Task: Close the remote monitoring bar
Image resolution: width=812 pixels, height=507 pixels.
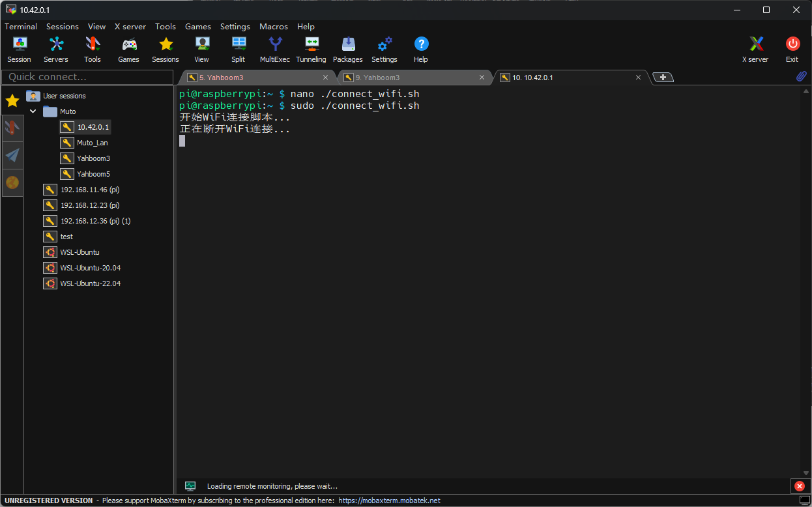Action: point(800,486)
